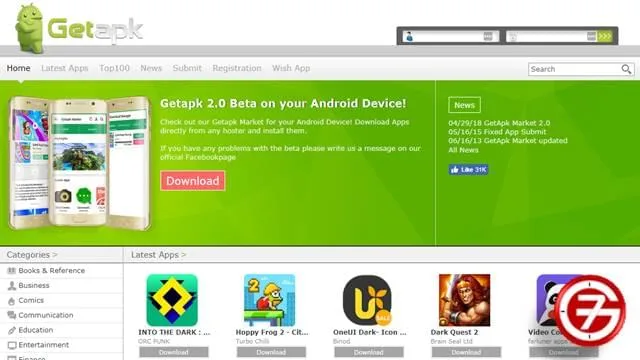
Task: Click the password input field
Action: 551,36
